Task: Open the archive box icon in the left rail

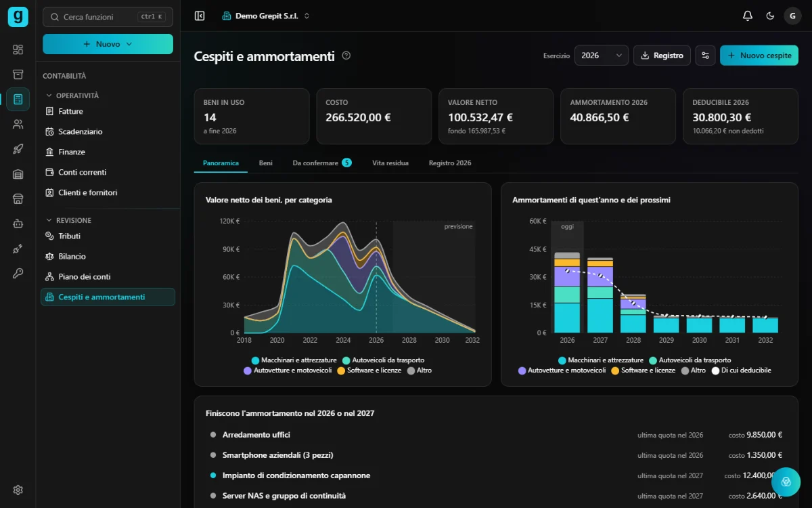Action: pyautogui.click(x=18, y=75)
